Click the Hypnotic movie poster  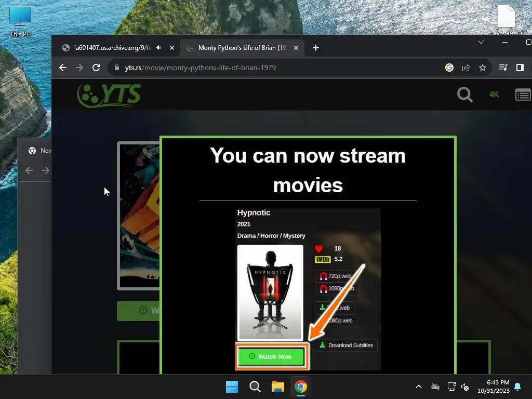[x=270, y=292]
